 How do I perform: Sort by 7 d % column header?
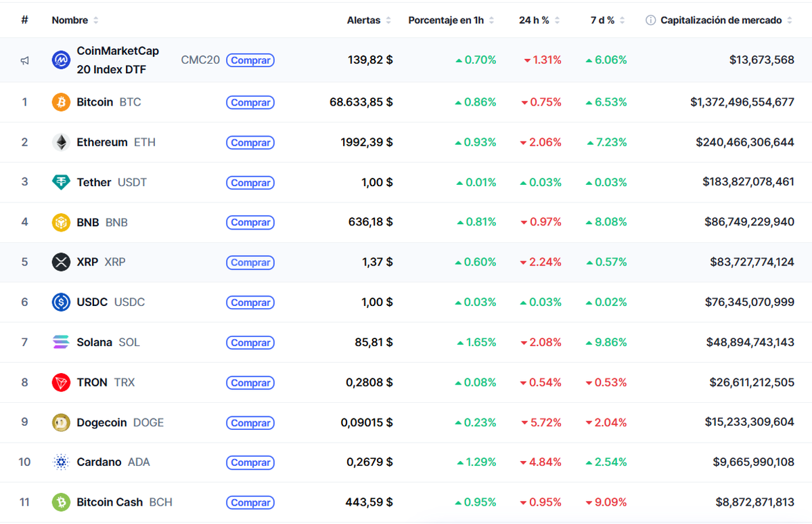point(602,20)
